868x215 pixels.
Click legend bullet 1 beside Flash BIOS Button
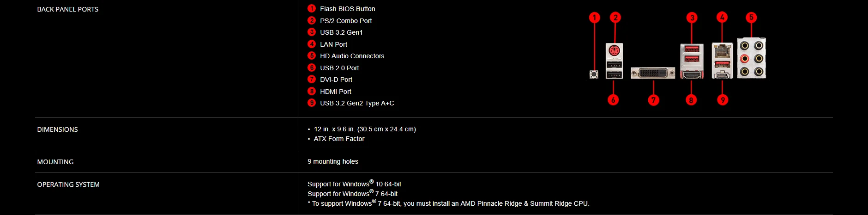click(312, 8)
